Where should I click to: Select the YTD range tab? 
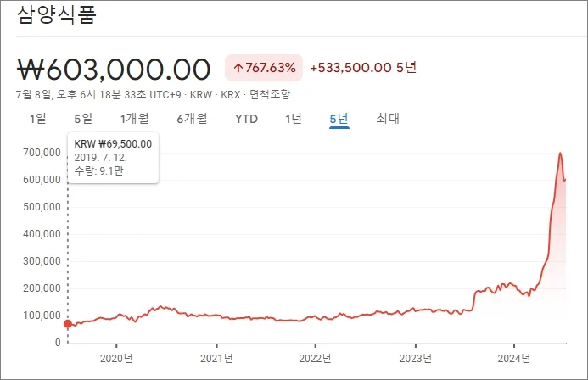point(246,119)
